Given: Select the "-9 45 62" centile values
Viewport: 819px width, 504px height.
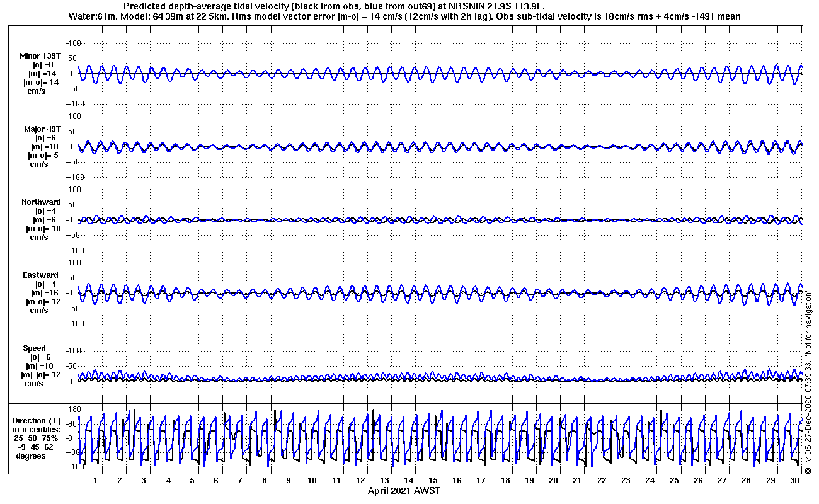Looking at the screenshot, I should [35, 447].
